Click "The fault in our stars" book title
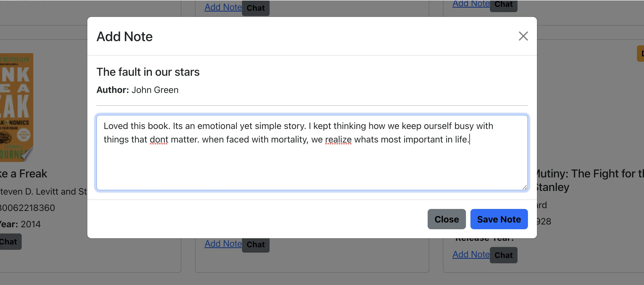 point(148,72)
